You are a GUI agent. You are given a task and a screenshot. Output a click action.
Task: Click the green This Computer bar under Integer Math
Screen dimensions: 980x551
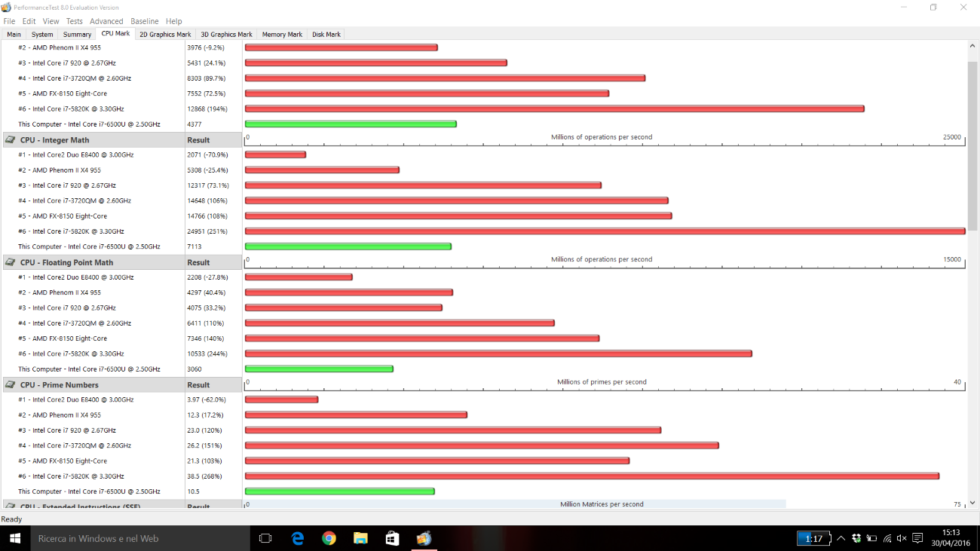tap(348, 246)
